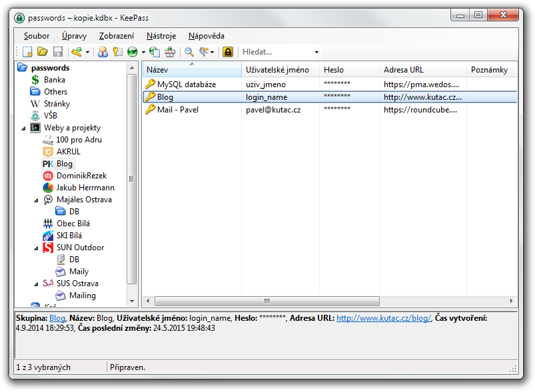535x392 pixels.
Task: Click the dollar icon beside Banka
Action: 35,80
